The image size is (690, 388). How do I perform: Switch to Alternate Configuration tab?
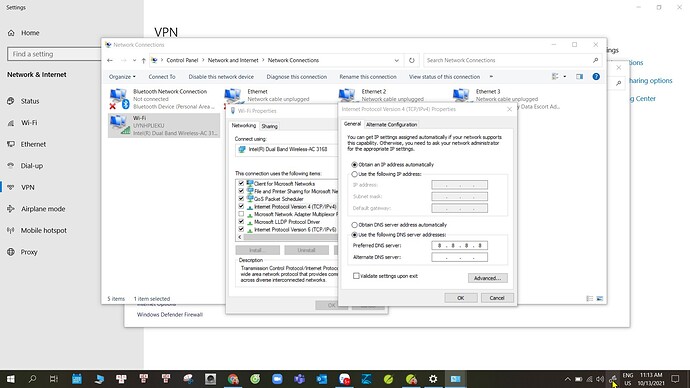(x=391, y=124)
